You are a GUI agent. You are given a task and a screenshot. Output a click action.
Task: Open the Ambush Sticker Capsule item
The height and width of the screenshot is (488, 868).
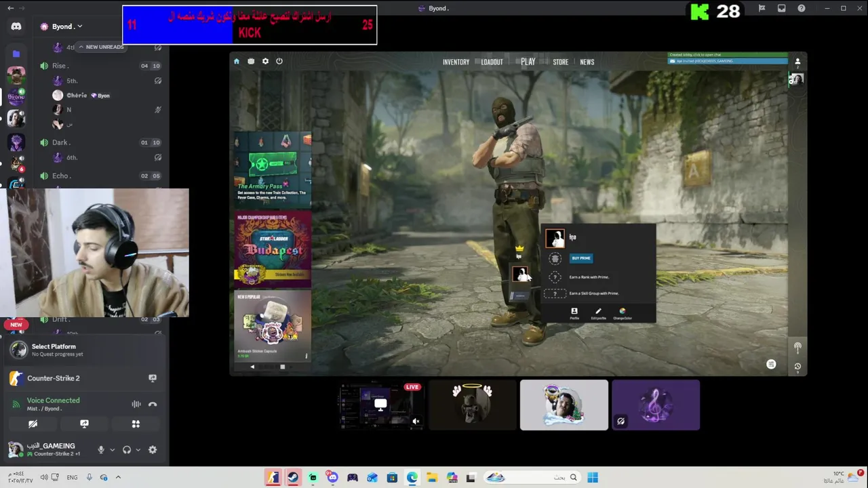(x=273, y=325)
